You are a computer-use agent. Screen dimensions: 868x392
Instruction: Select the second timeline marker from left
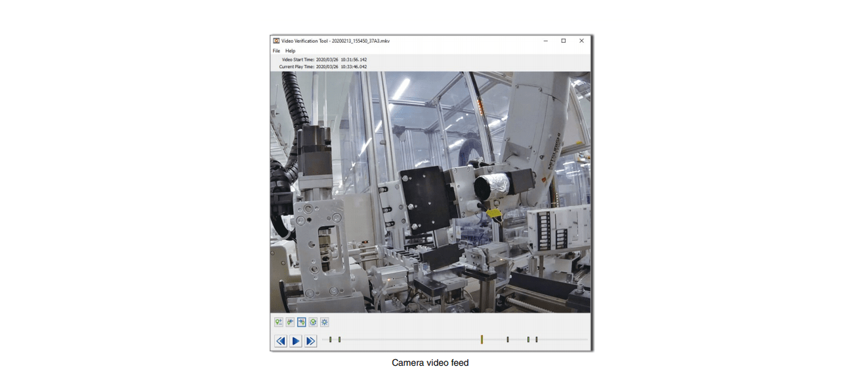[339, 340]
